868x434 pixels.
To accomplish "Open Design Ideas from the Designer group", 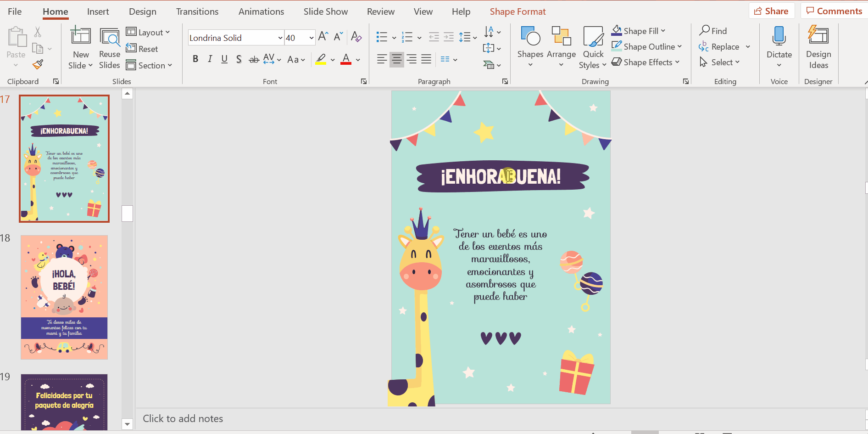I will pos(818,48).
